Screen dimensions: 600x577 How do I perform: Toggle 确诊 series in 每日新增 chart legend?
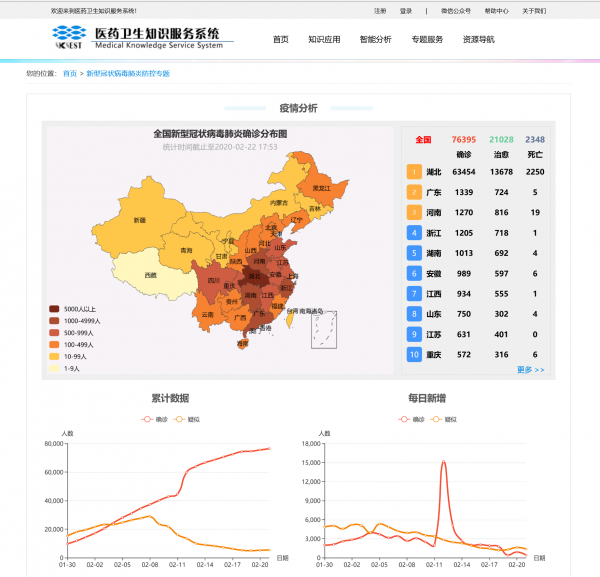pos(414,419)
